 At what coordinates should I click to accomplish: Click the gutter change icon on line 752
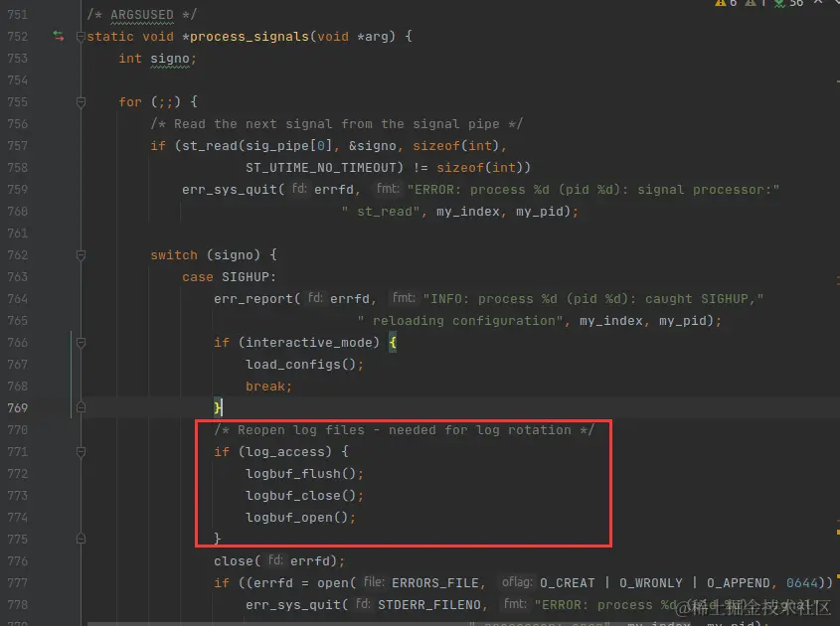[59, 37]
